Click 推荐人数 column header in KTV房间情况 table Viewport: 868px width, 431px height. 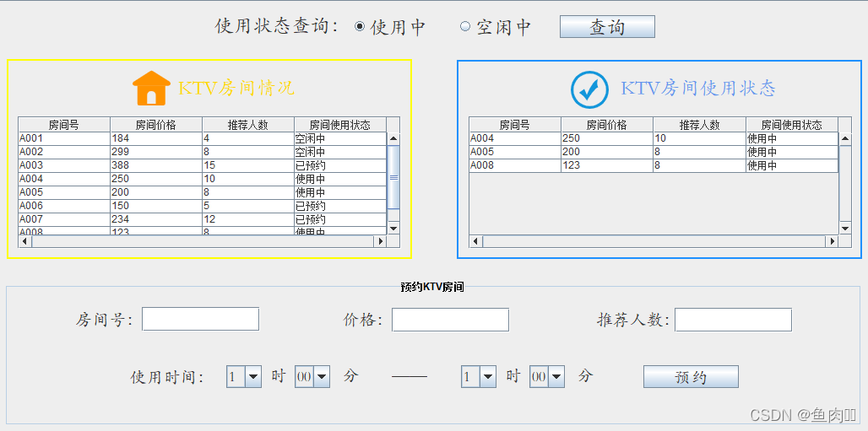248,125
